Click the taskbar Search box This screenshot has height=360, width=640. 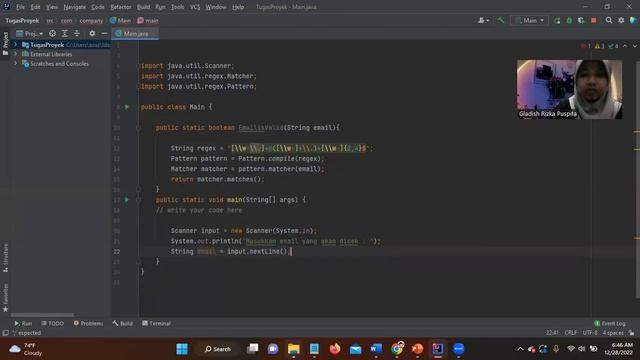[x=218, y=349]
